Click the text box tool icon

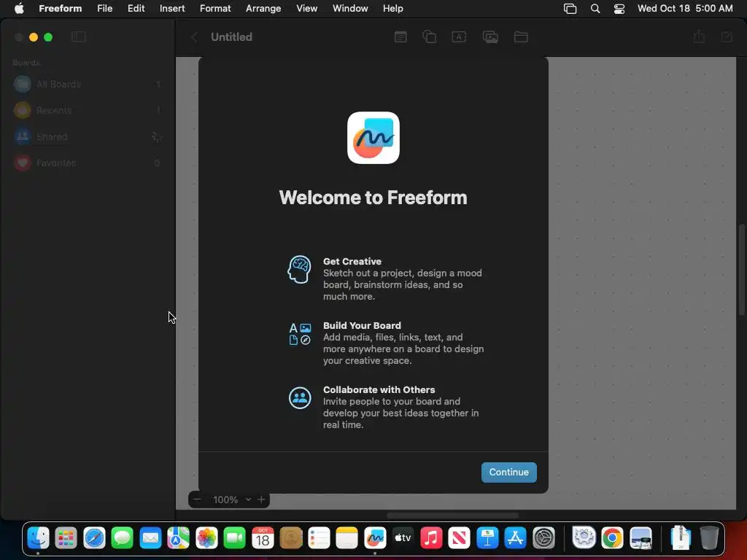[x=459, y=36]
